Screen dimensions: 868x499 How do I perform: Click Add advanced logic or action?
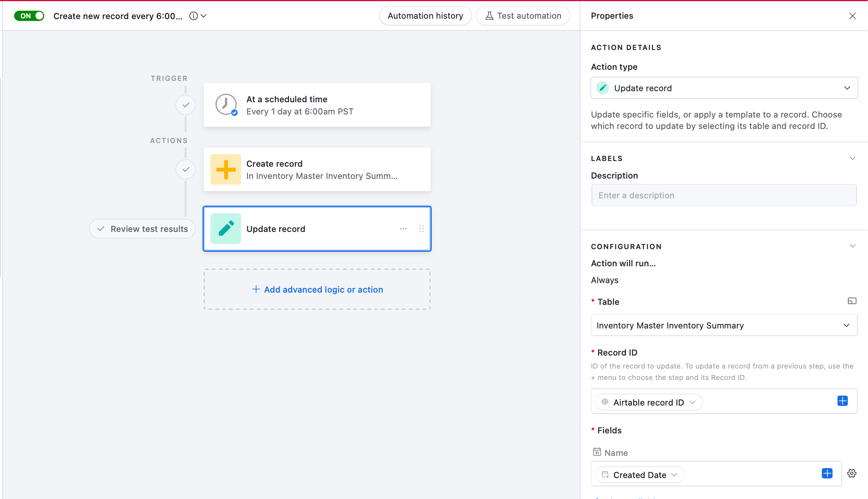pos(317,290)
